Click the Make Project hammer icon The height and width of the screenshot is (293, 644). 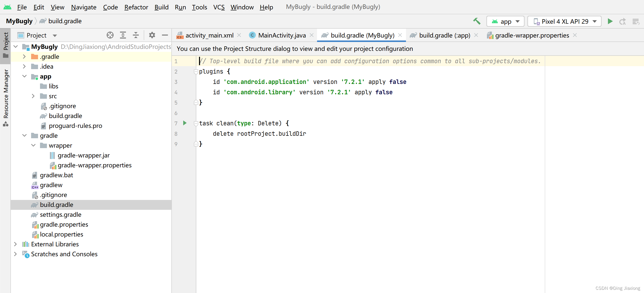(477, 21)
